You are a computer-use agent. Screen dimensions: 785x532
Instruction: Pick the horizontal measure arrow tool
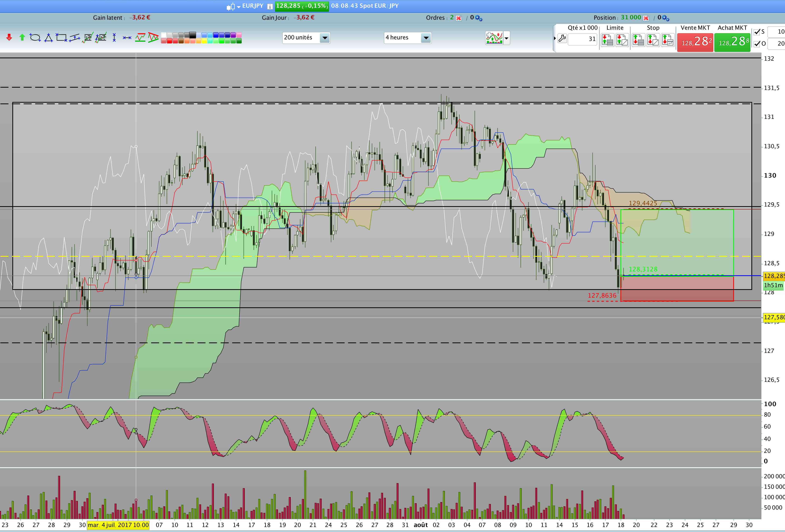[127, 38]
